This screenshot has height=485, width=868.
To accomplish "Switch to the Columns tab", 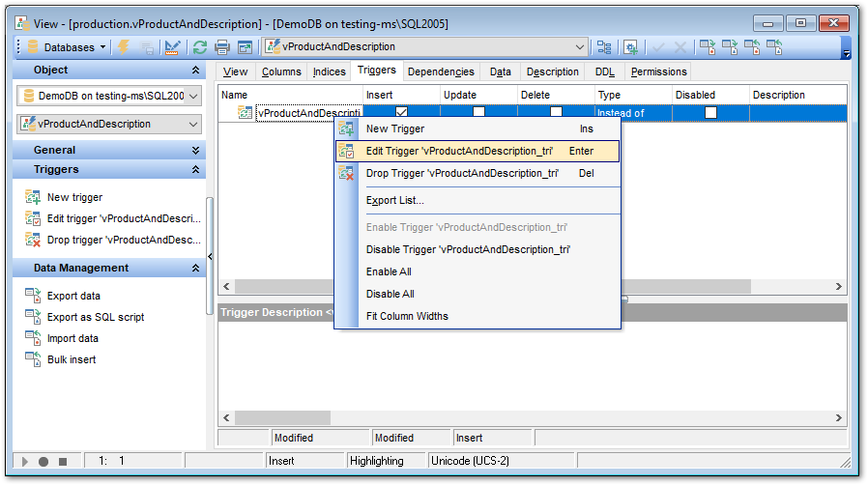I will point(281,71).
